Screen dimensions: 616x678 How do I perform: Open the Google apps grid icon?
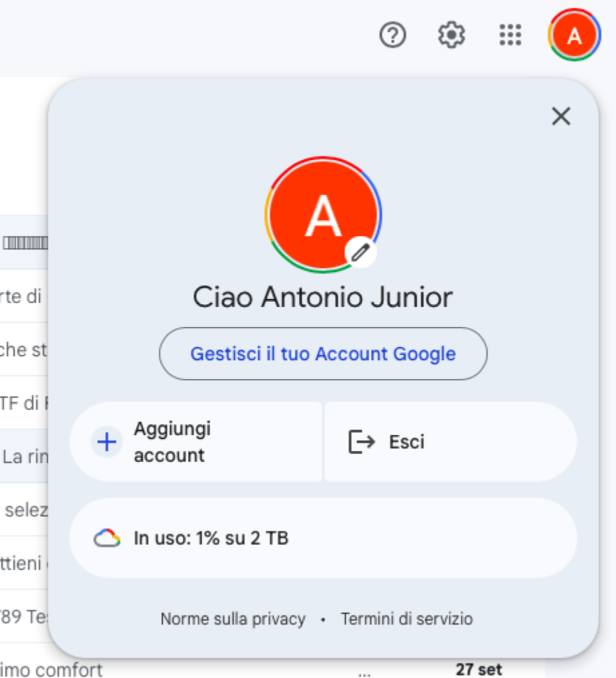pos(510,35)
